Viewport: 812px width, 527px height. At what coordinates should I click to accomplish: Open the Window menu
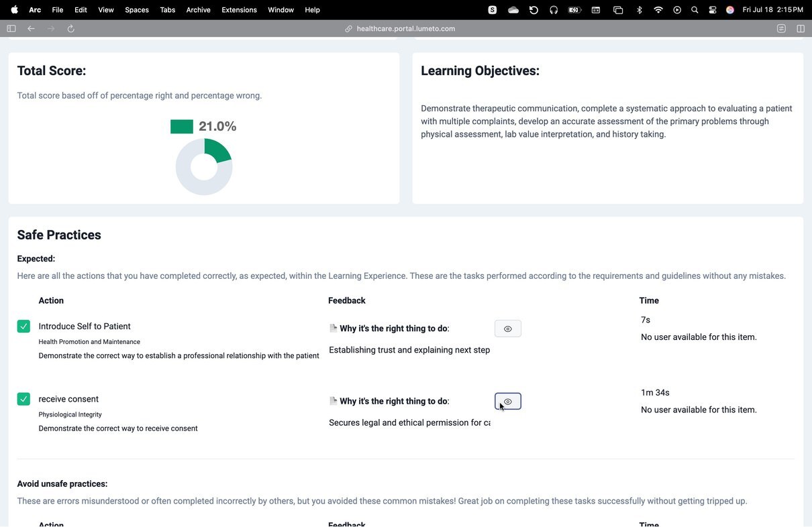(x=281, y=10)
